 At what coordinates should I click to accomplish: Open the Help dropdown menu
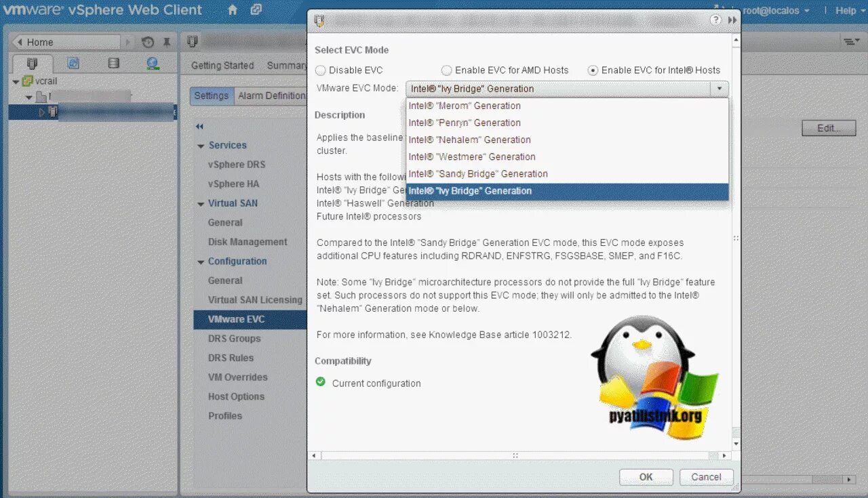coord(850,10)
